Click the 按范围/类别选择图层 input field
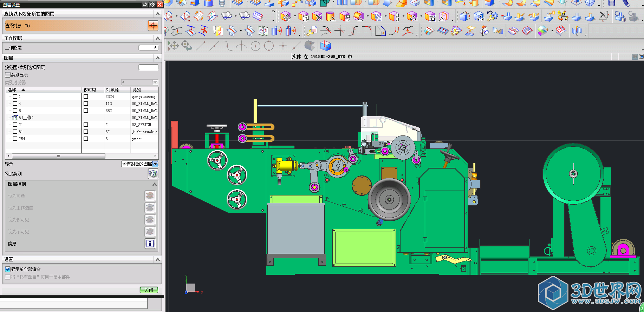This screenshot has width=644, height=312. point(148,67)
